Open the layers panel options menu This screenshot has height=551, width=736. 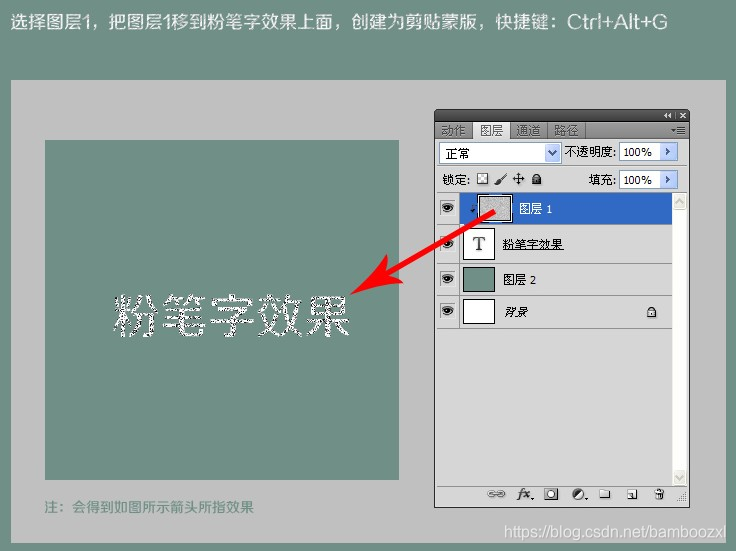678,130
